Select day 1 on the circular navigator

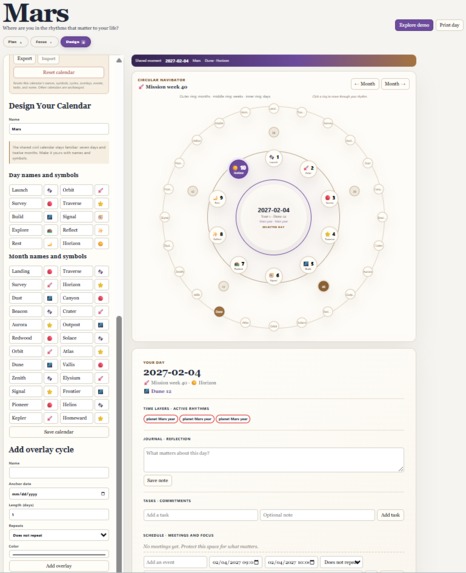[x=274, y=158]
